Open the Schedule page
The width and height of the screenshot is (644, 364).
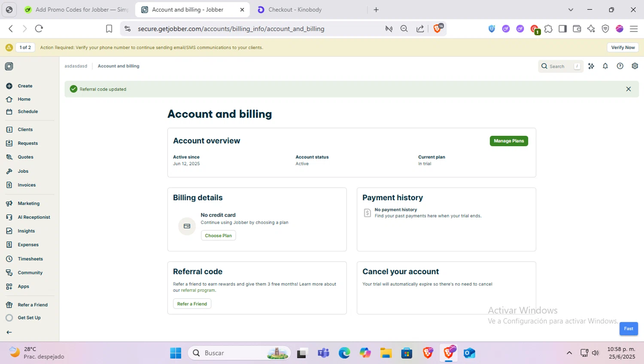click(22, 112)
